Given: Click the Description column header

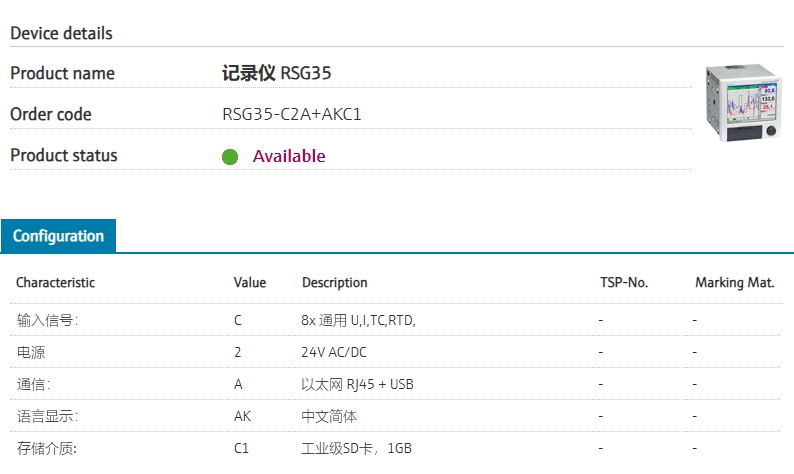Looking at the screenshot, I should tap(335, 282).
